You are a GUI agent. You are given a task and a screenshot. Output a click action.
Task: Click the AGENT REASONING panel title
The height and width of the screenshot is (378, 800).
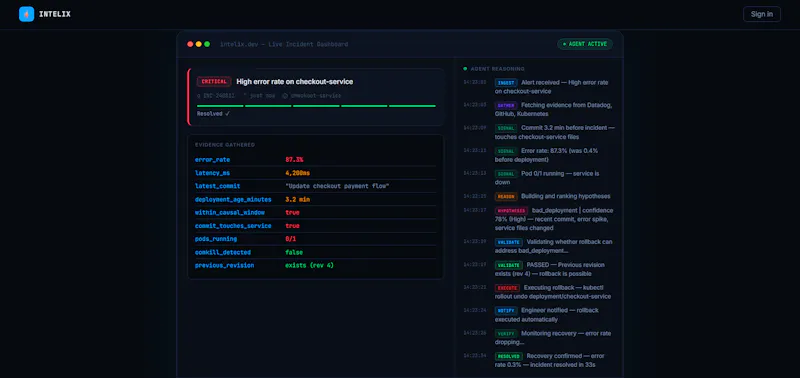point(497,69)
